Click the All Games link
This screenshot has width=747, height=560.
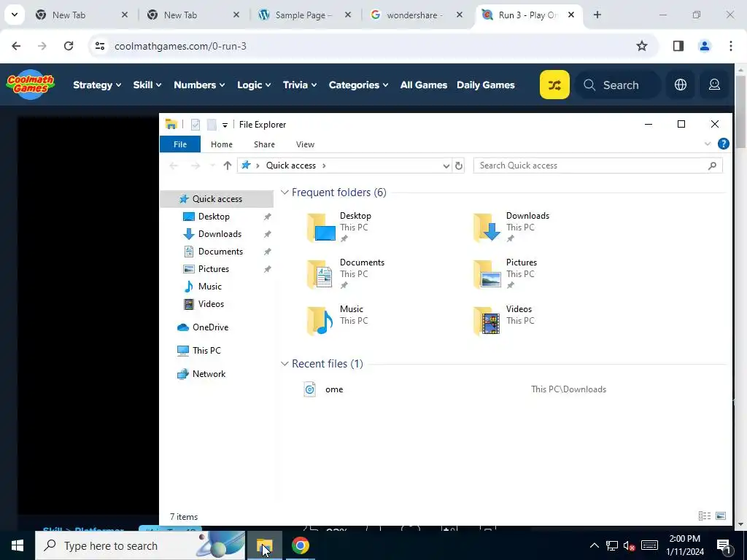point(424,85)
